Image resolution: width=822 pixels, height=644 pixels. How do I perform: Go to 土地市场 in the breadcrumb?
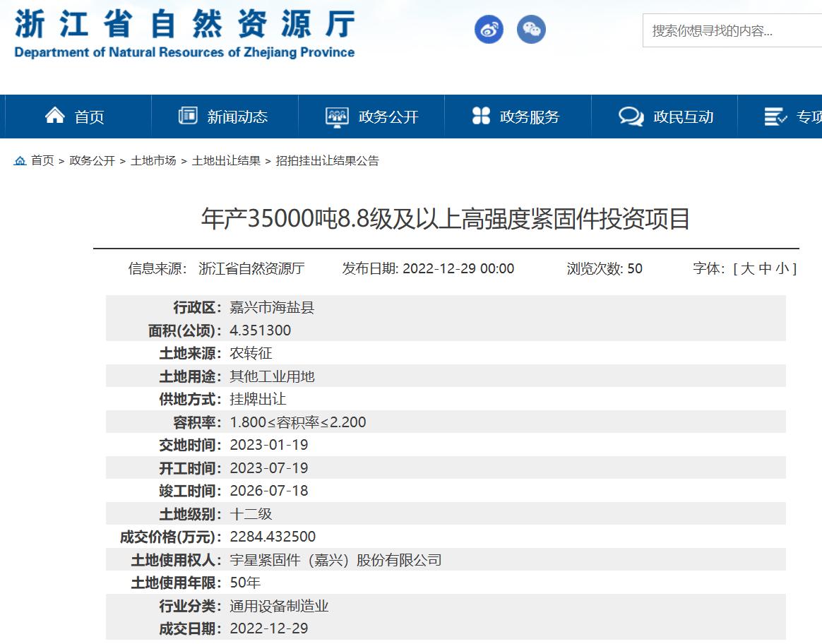[x=153, y=161]
